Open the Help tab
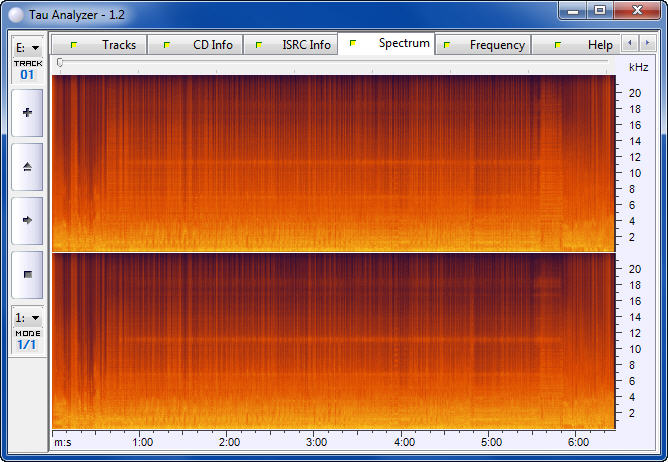This screenshot has width=668, height=462. tap(584, 45)
